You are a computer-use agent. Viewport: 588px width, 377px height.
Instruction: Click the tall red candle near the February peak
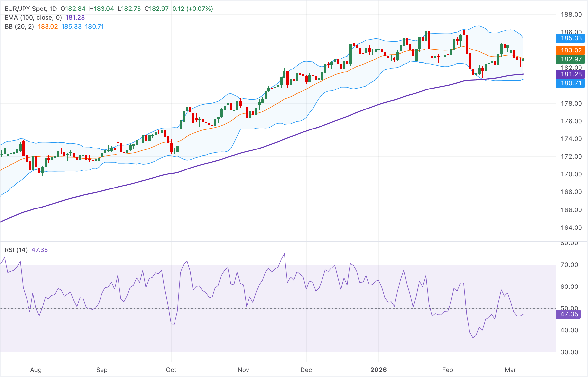(467, 44)
